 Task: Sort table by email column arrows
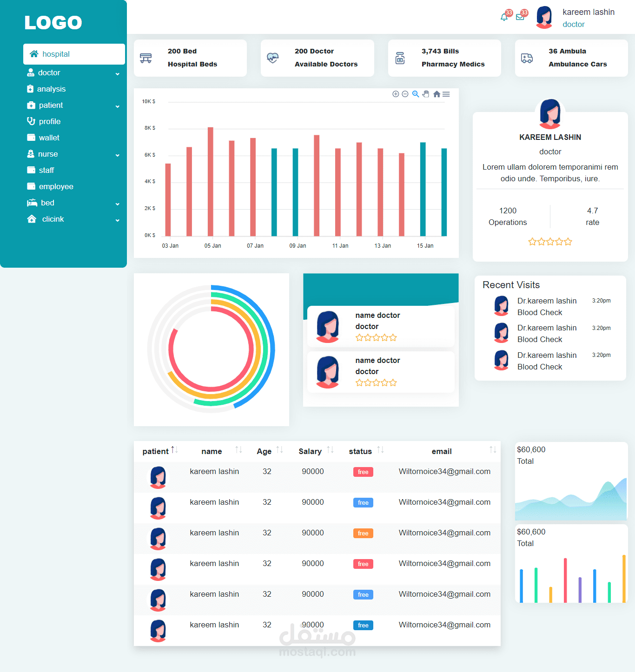[x=493, y=449]
